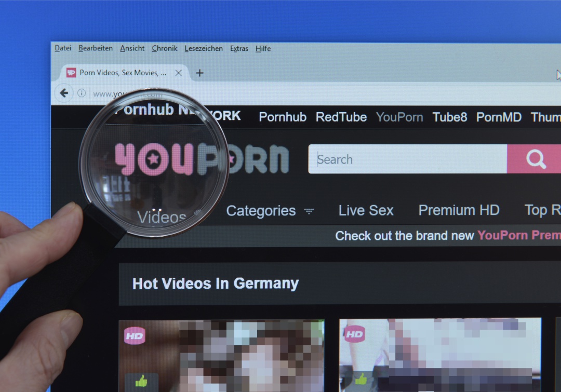Viewport: 561px width, 392px height.
Task: Close the current browser tab
Action: click(x=179, y=73)
